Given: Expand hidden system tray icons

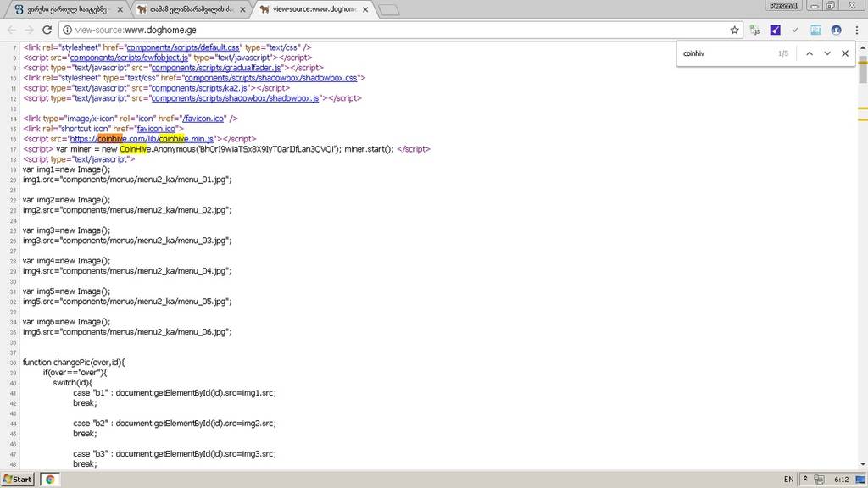Looking at the screenshot, I should click(x=805, y=480).
